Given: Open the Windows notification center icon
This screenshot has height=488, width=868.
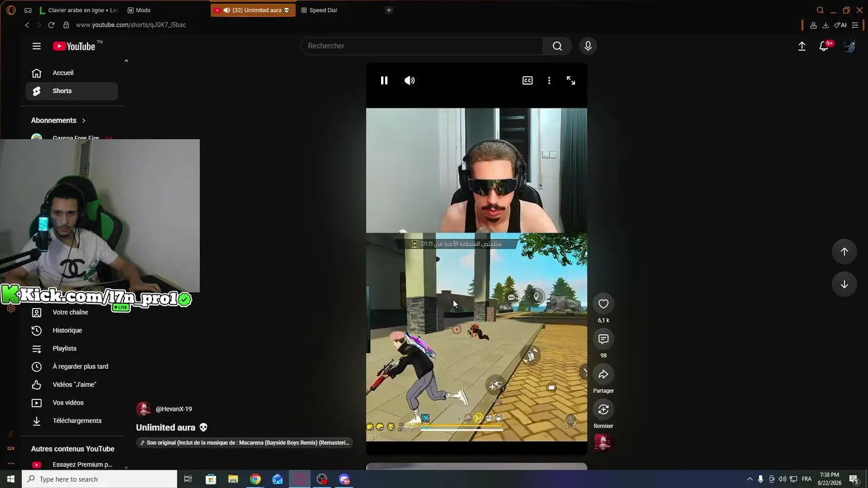Looking at the screenshot, I should click(x=854, y=479).
